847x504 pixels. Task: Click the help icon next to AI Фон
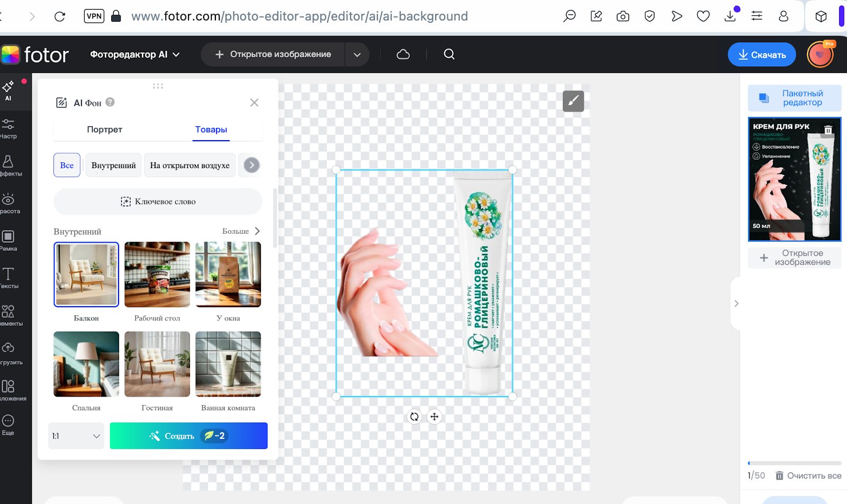[110, 102]
